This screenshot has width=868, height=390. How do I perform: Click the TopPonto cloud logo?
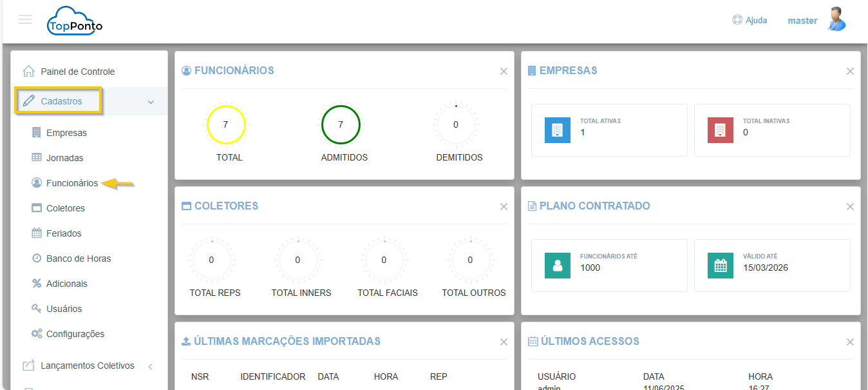(75, 21)
